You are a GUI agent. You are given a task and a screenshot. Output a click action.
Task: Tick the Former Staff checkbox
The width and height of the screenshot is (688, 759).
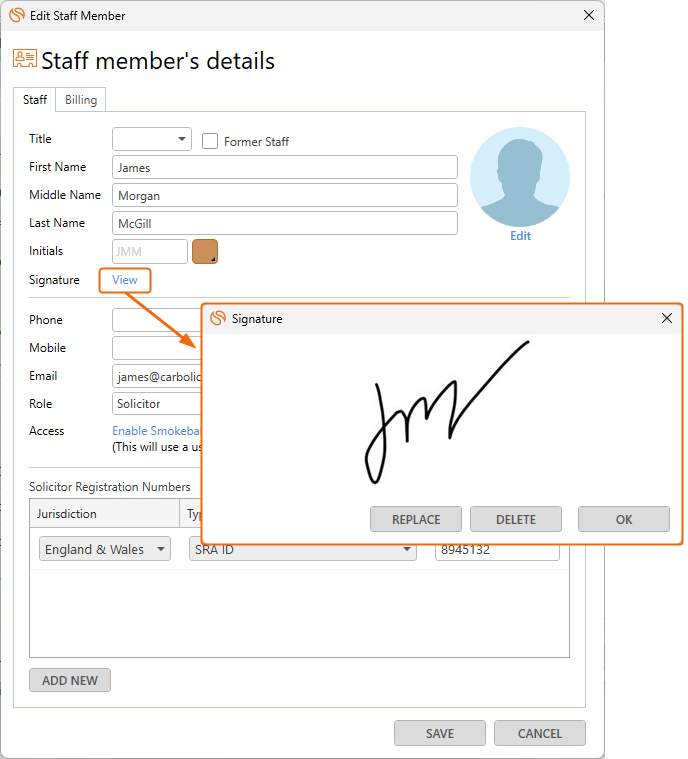click(x=210, y=141)
